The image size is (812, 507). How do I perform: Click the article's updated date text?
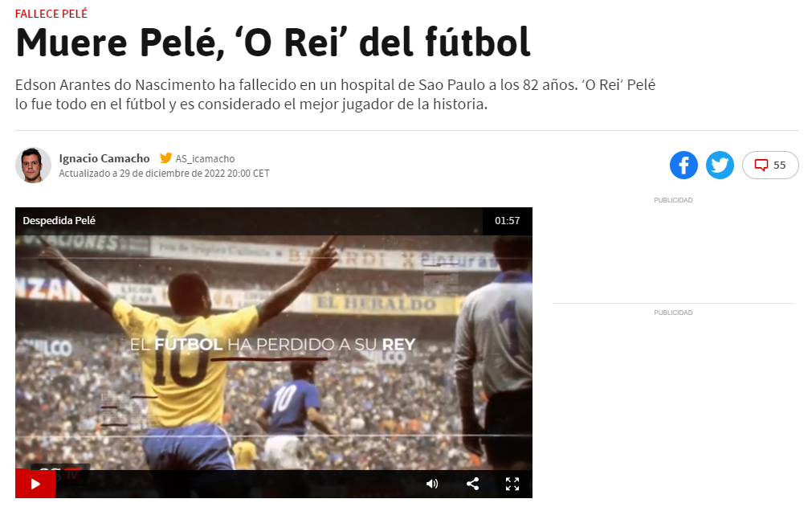click(x=164, y=174)
